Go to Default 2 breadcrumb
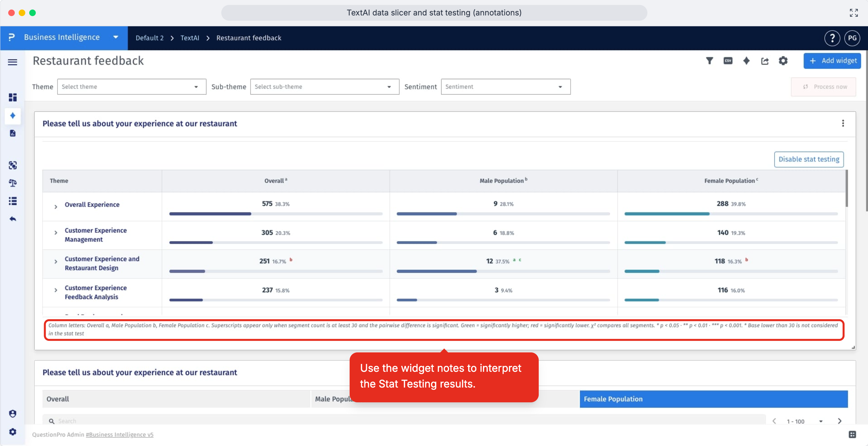Image resolution: width=868 pixels, height=446 pixels. tap(149, 38)
